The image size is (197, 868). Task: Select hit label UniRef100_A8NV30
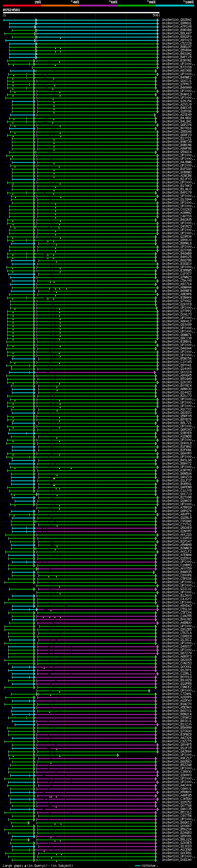tap(177, 389)
